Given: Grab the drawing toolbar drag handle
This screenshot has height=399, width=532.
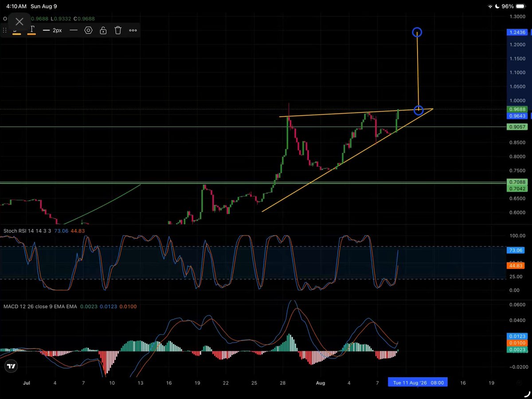Looking at the screenshot, I should point(5,30).
